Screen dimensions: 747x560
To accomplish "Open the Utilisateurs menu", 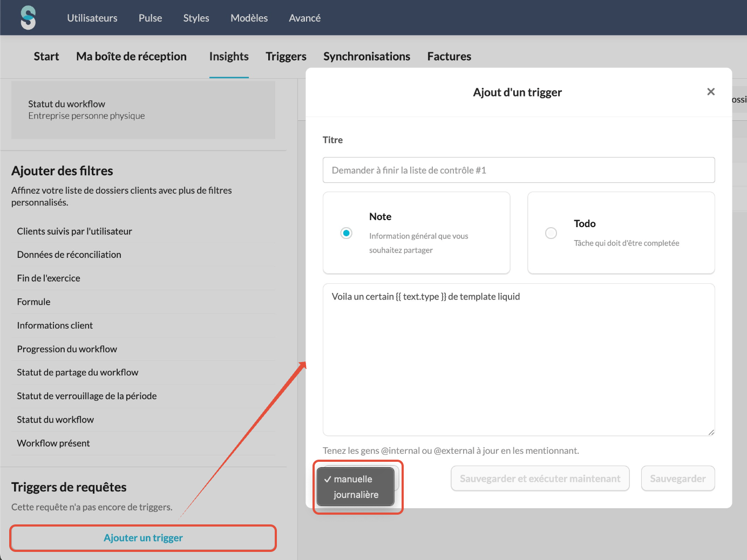I will [92, 18].
